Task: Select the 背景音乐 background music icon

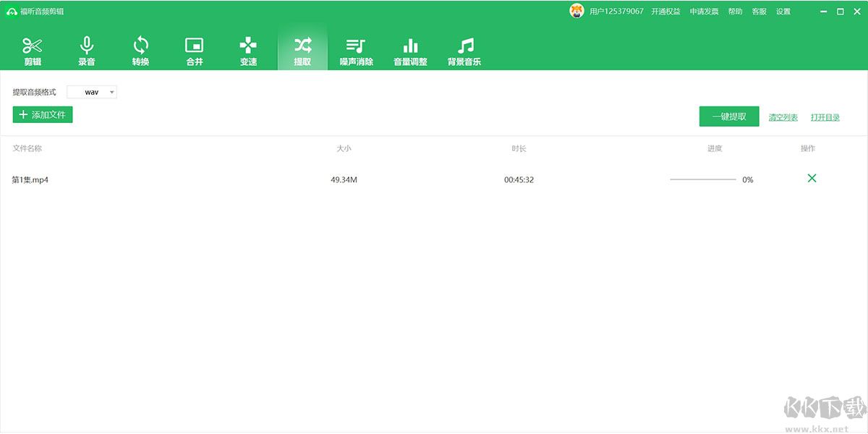Action: click(464, 51)
